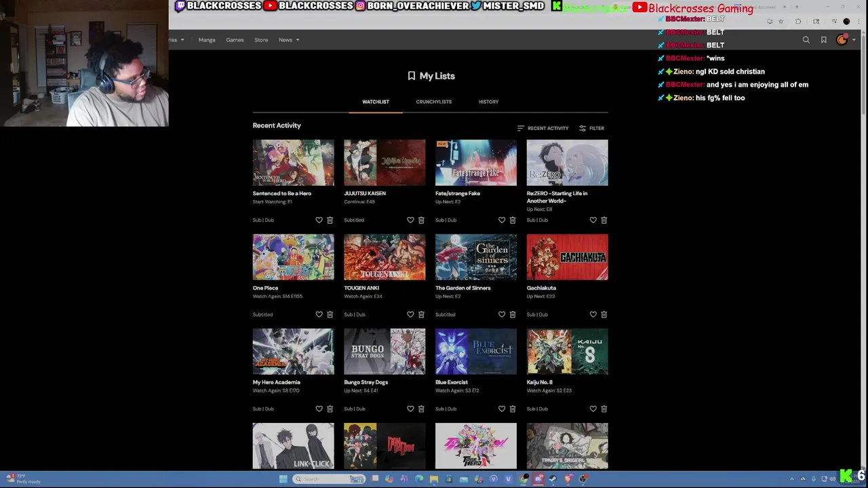Open File Explorer from taskbar
The width and height of the screenshot is (868, 488).
click(434, 479)
